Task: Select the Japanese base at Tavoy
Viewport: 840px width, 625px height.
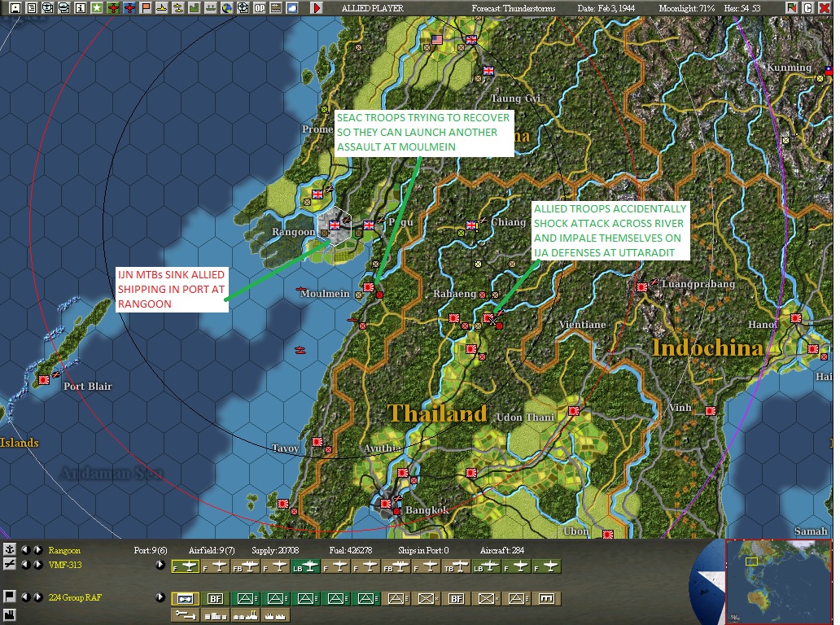Action: pos(317,442)
